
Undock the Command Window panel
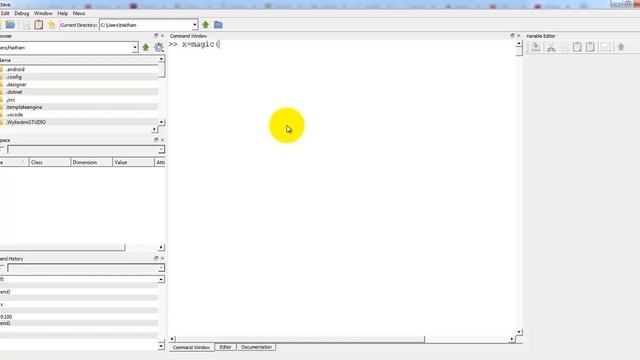coord(512,36)
